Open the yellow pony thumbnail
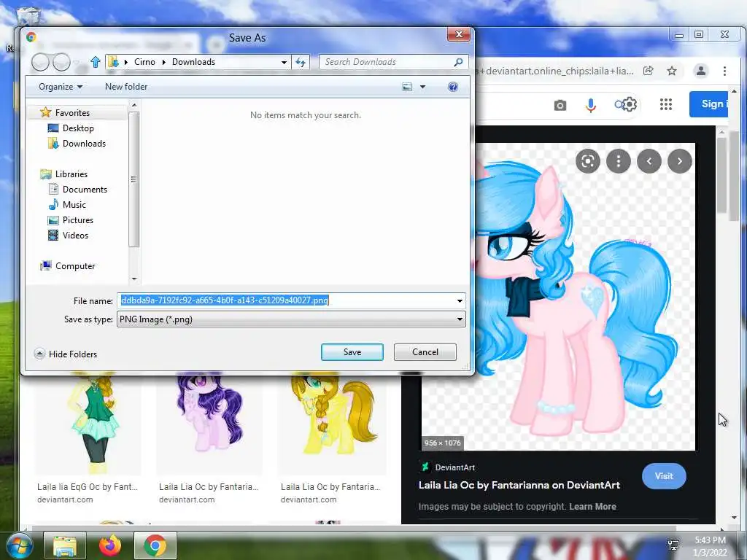 [x=332, y=425]
